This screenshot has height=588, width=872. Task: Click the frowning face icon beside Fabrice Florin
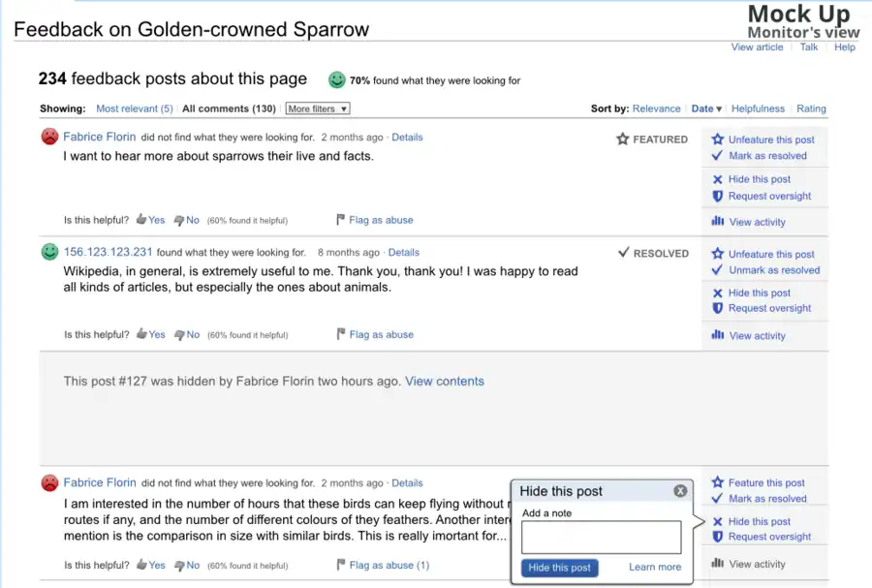[49, 137]
